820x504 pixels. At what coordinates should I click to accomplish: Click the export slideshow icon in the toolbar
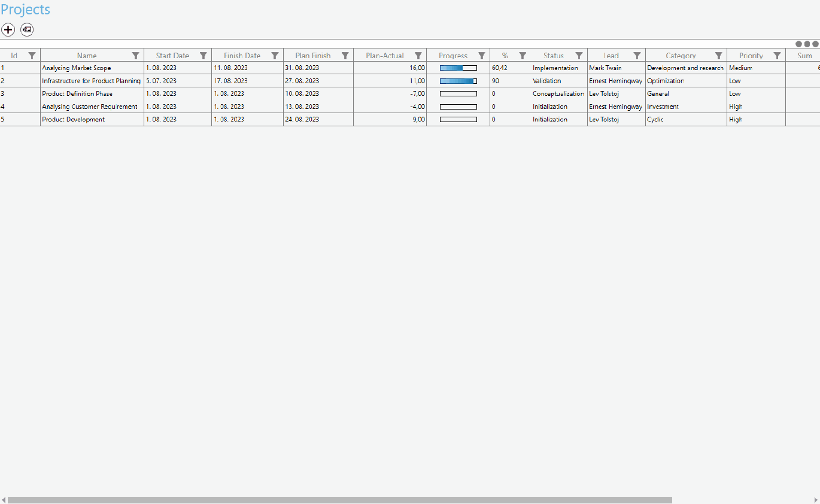point(26,29)
